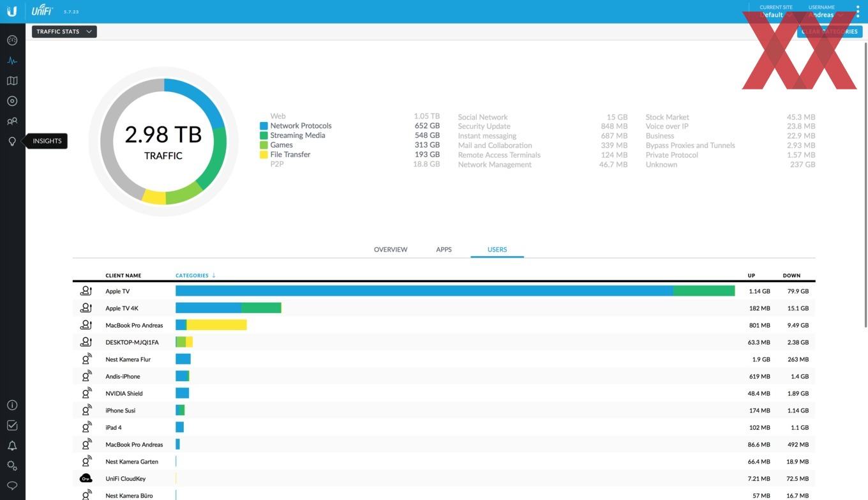The image size is (868, 500).
Task: Open the Statistics pulse icon in sidebar
Action: click(12, 61)
